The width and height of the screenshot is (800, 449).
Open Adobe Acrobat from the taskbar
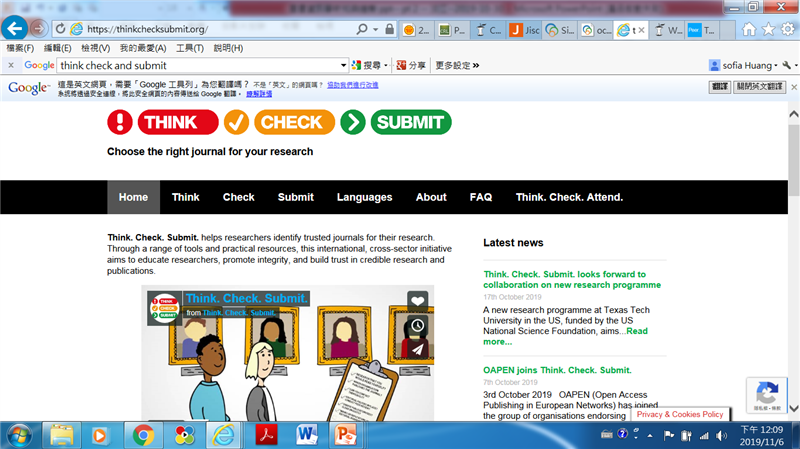pyautogui.click(x=266, y=434)
